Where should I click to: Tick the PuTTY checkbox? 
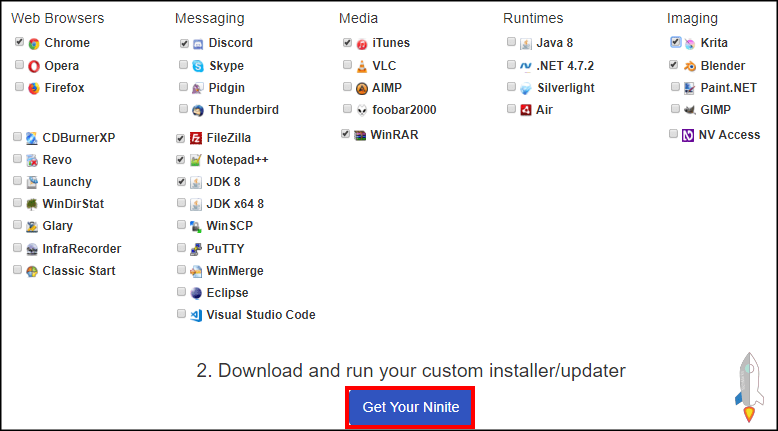pyautogui.click(x=181, y=248)
